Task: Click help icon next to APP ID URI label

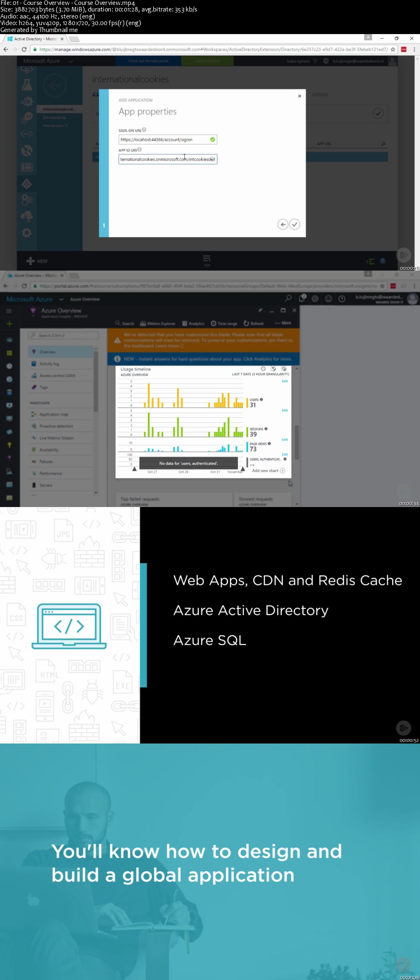Action: (x=139, y=149)
